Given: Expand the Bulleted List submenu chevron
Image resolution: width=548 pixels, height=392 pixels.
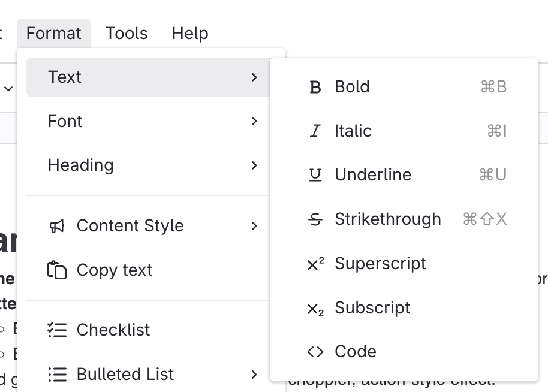Looking at the screenshot, I should pos(254,375).
